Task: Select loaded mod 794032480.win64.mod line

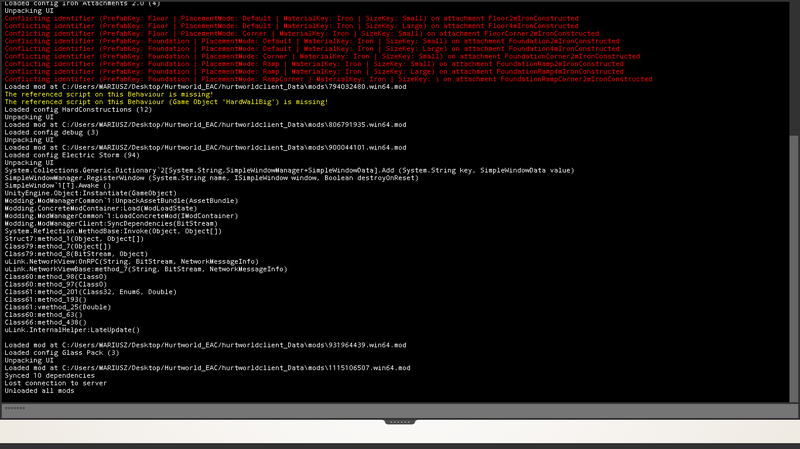Action: tap(205, 87)
